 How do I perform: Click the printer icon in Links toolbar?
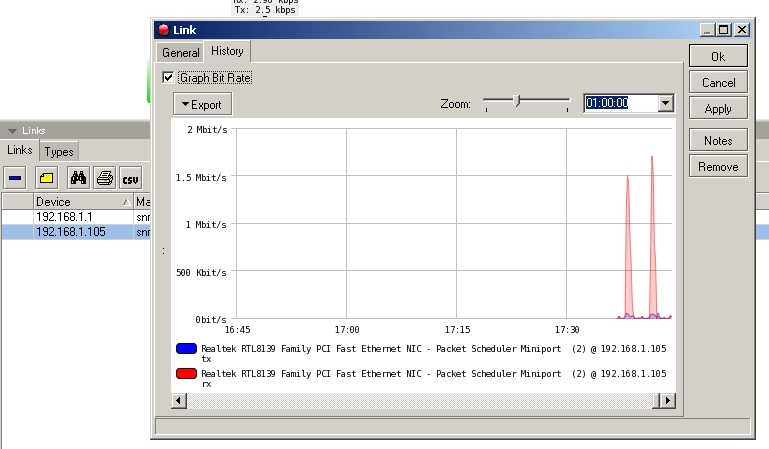[104, 177]
